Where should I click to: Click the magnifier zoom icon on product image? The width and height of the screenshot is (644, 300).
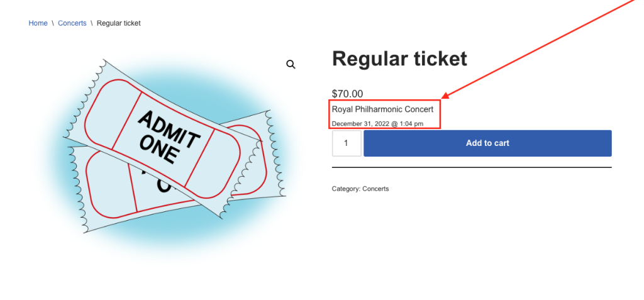point(291,64)
